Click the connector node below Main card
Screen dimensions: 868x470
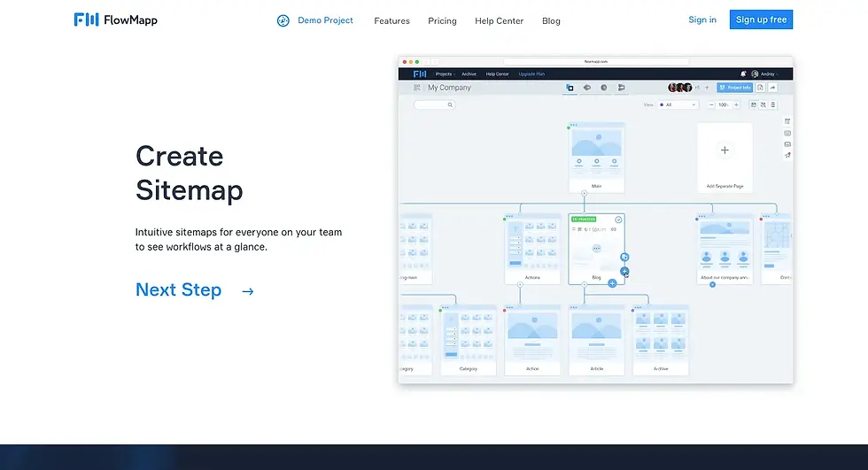(584, 193)
